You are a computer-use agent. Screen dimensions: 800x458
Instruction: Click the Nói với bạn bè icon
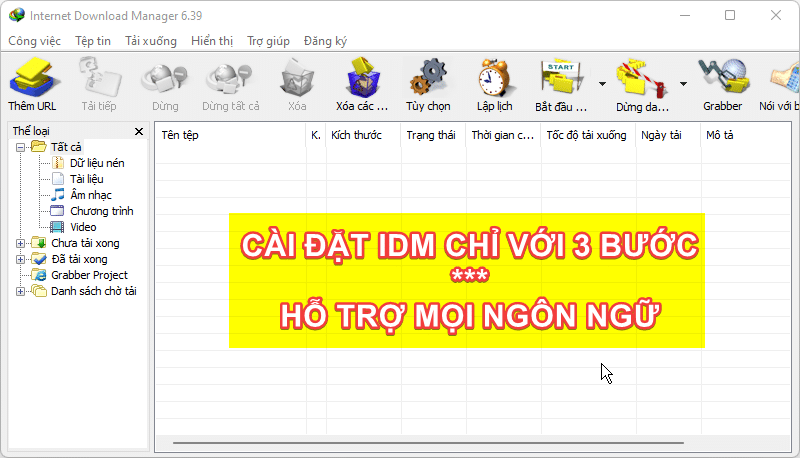tap(786, 78)
